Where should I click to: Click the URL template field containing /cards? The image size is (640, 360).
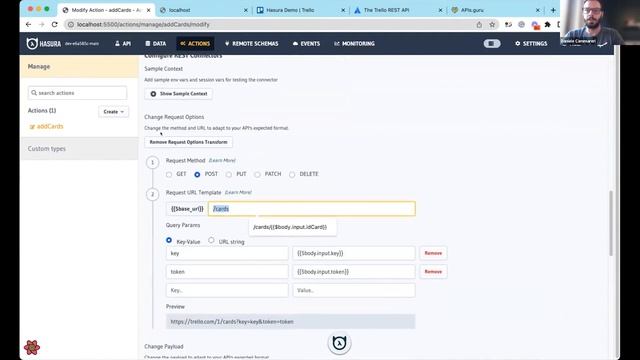(312, 209)
